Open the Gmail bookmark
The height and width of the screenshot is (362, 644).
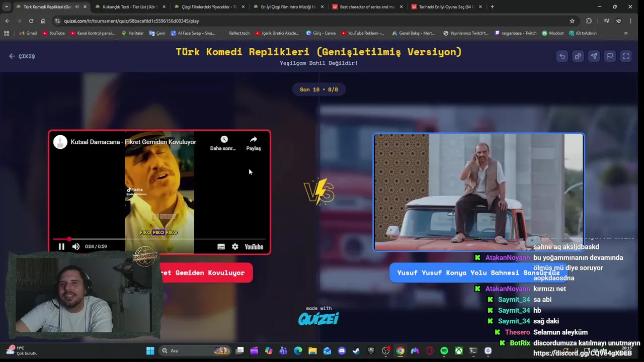tap(28, 33)
